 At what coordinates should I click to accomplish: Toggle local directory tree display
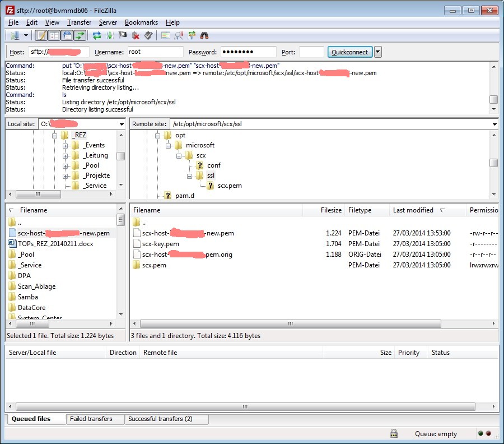[x=54, y=35]
